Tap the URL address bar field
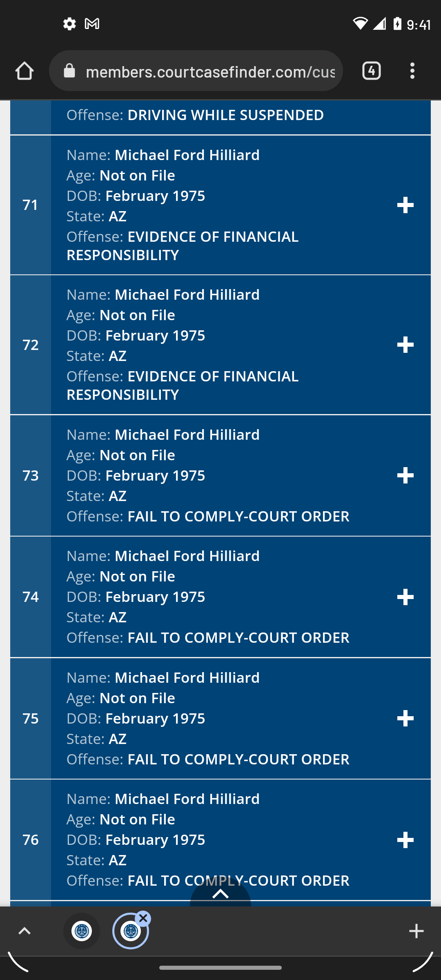The width and height of the screenshot is (441, 980). [x=196, y=71]
